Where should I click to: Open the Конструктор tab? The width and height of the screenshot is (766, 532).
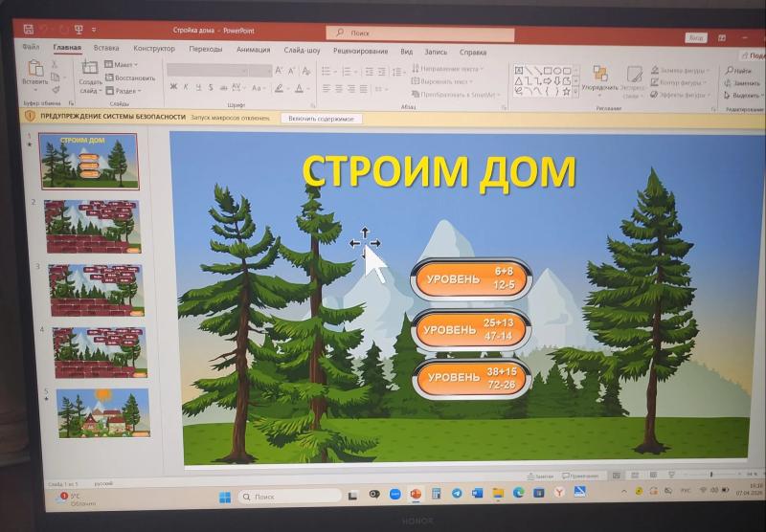[154, 49]
